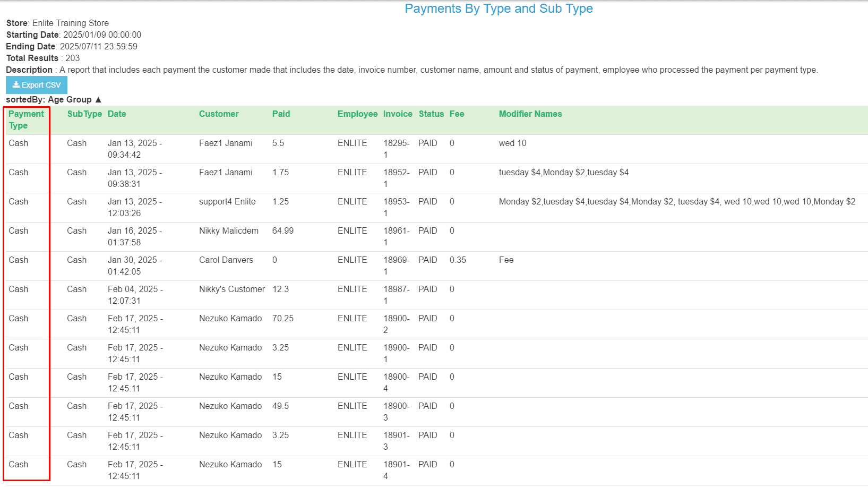Click date Feb 04, 2025 - 12:07:31
Screen dimensions: 868x487
tap(135, 295)
